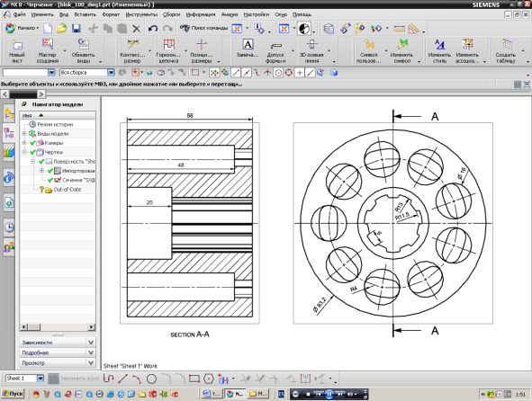The width and height of the screenshot is (532, 401).
Task: Select the Горизонтальная цепочка dimension tool
Action: [x=168, y=51]
